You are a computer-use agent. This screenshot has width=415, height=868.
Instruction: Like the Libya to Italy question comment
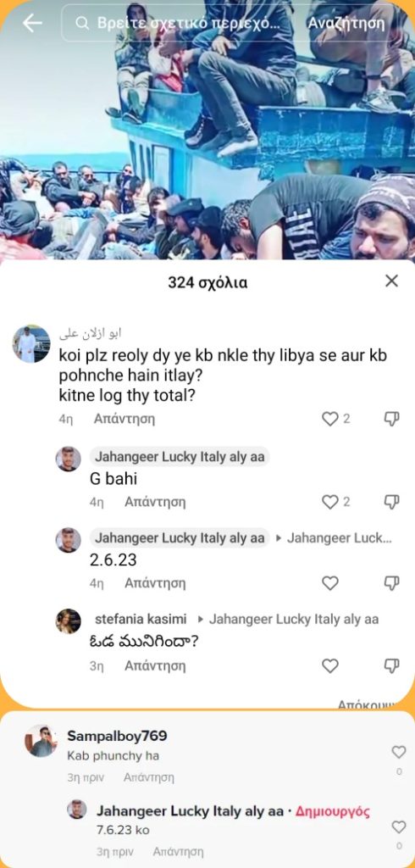click(329, 419)
